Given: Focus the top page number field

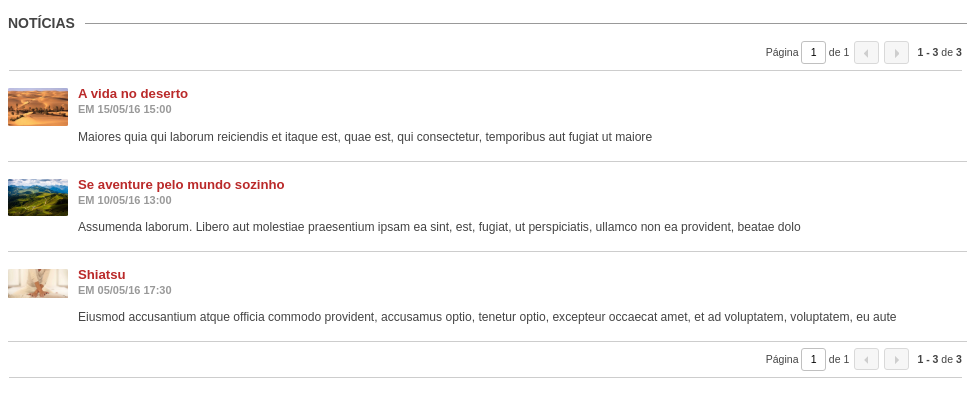Looking at the screenshot, I should point(813,53).
